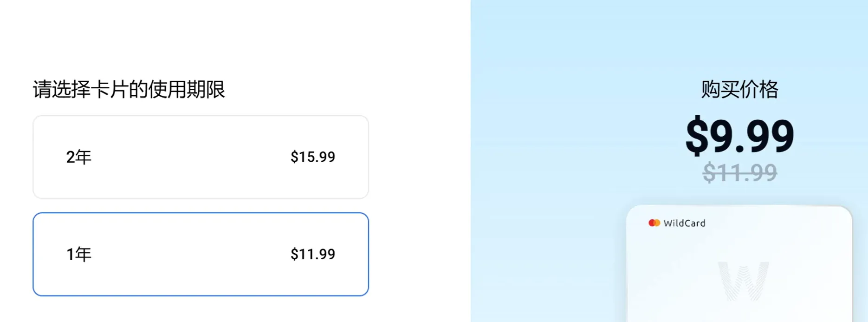Viewport: 868px width, 322px height.
Task: Click the 请选择卡片的使用期限 heading
Action: coord(129,89)
